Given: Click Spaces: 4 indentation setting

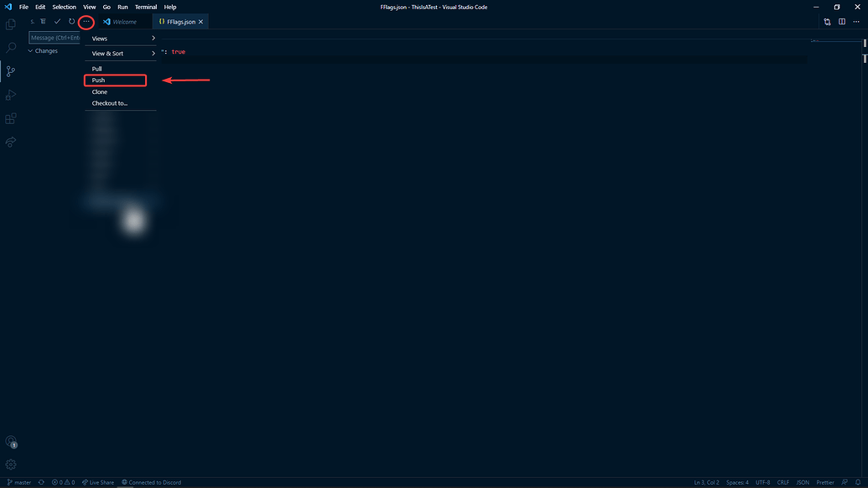Looking at the screenshot, I should point(737,482).
